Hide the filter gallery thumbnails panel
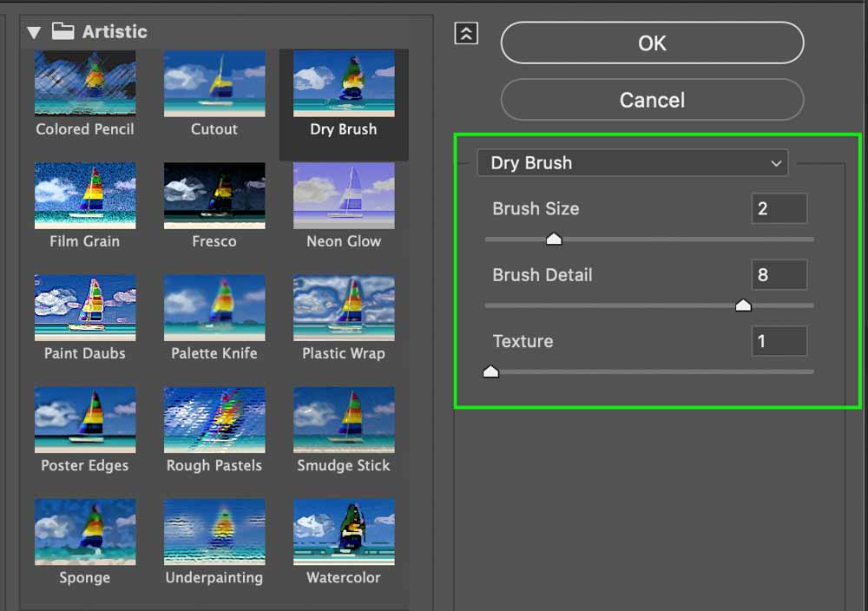 (466, 33)
